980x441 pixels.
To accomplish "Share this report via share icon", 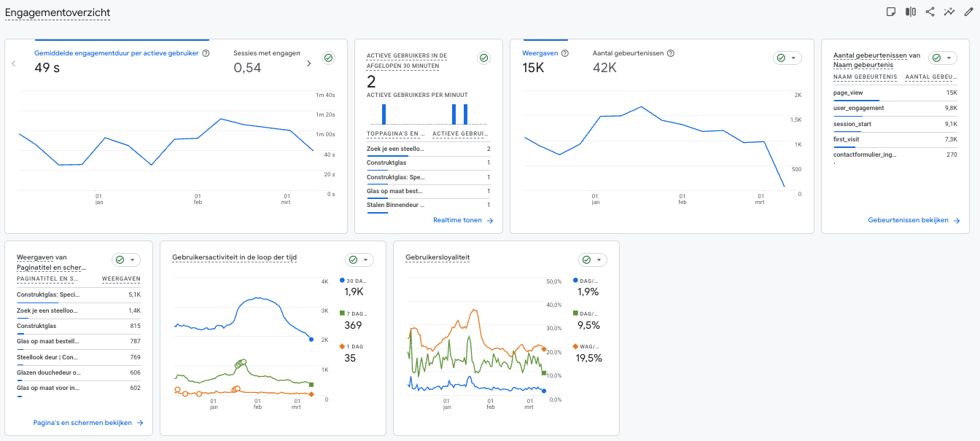I will tap(930, 12).
